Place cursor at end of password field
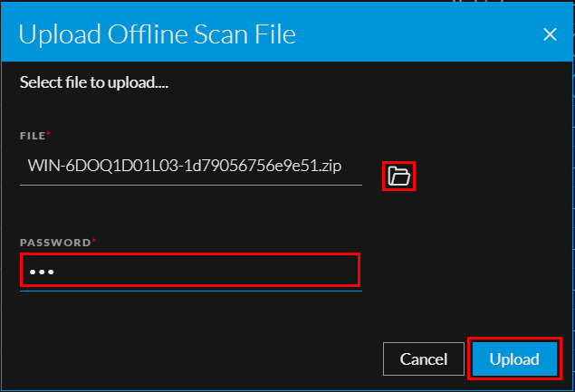This screenshot has width=575, height=392. pyautogui.click(x=344, y=271)
